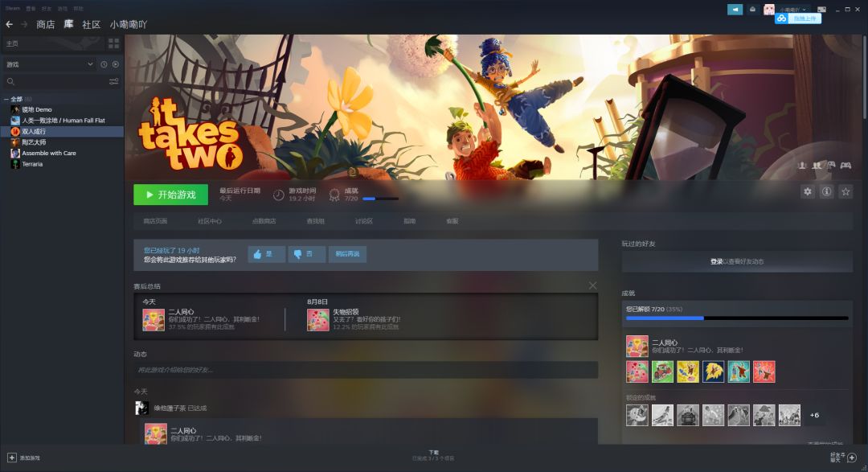
Task: Click the thumbs-down 否 button
Action: pos(307,254)
